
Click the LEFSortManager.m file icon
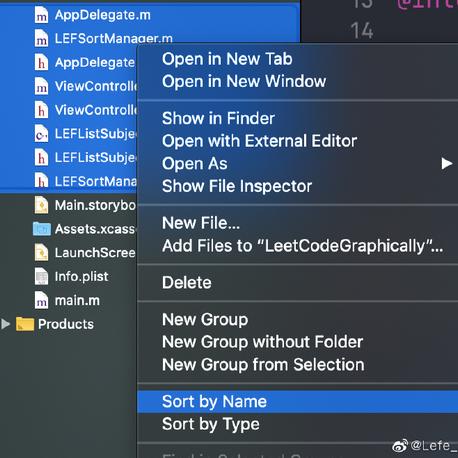tap(41, 39)
